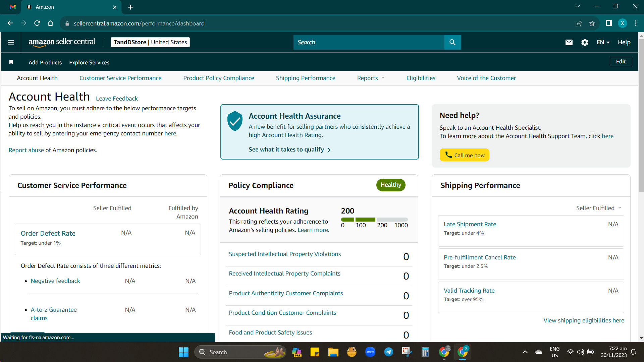Image resolution: width=644 pixels, height=362 pixels.
Task: Open the Negative feedback metric link
Action: 55,281
